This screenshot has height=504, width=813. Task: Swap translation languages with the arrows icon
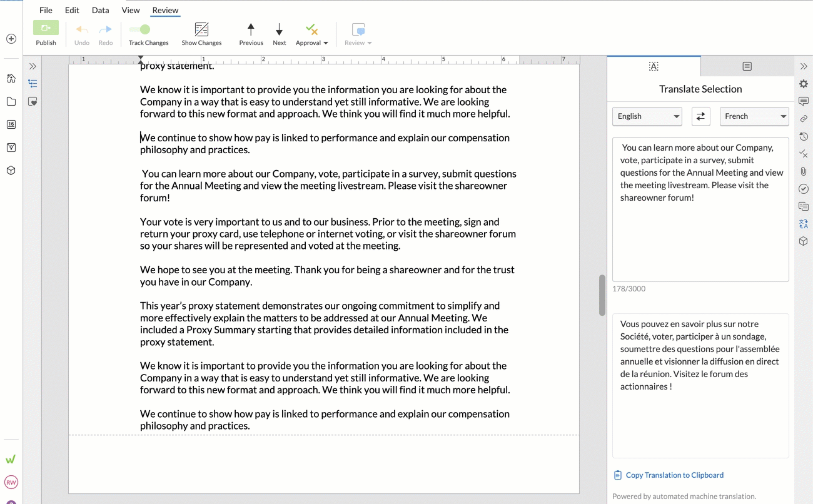point(700,116)
